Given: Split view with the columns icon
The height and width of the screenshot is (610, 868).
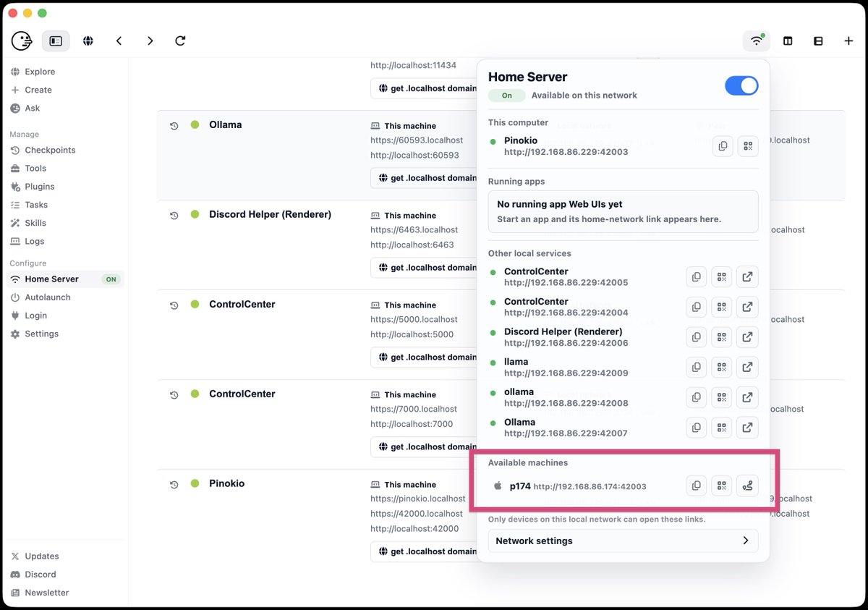Looking at the screenshot, I should [788, 41].
